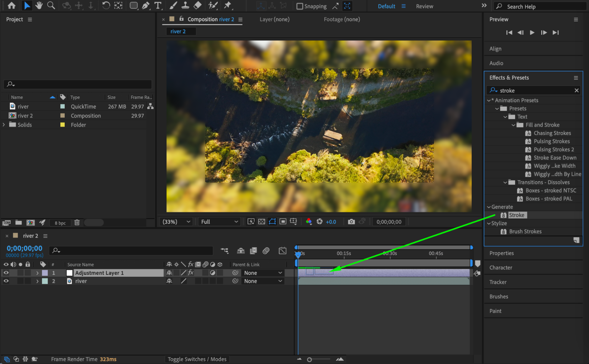The image size is (589, 364).
Task: Open the Full resolution dropdown
Action: pyautogui.click(x=219, y=222)
